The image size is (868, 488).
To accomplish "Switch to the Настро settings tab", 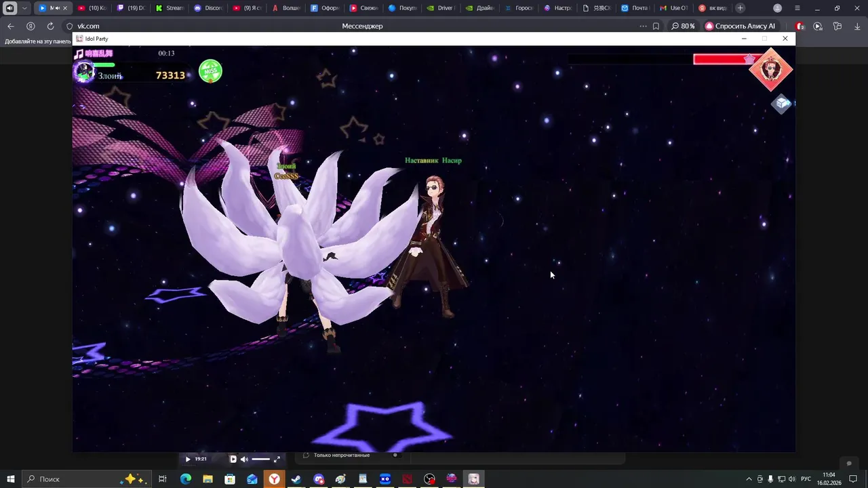I will point(558,8).
